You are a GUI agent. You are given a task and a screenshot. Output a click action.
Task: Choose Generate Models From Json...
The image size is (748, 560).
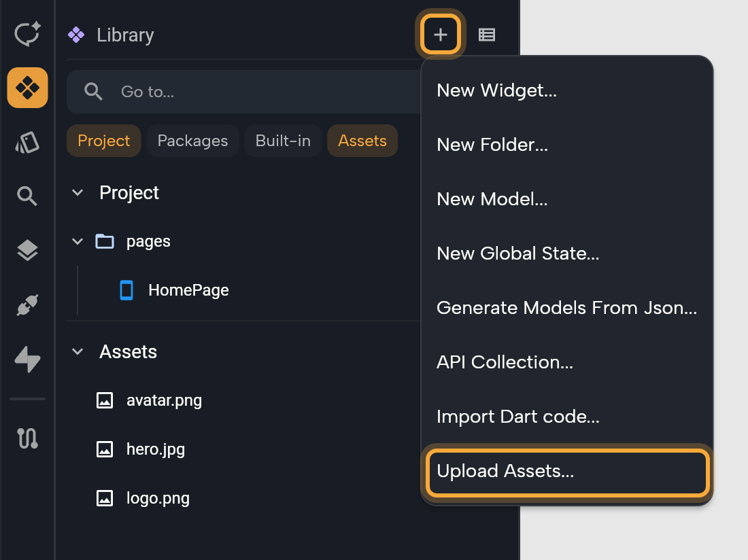pyautogui.click(x=566, y=307)
